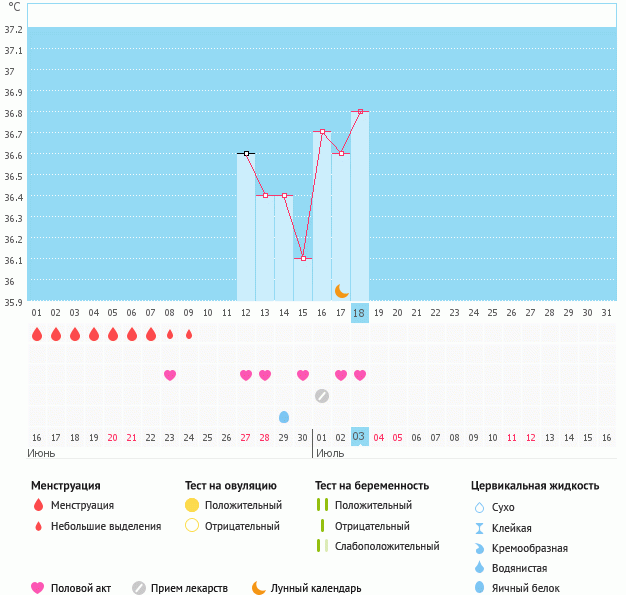Click the gray medication icon under day 16
The height and width of the screenshot is (595, 626).
322,396
